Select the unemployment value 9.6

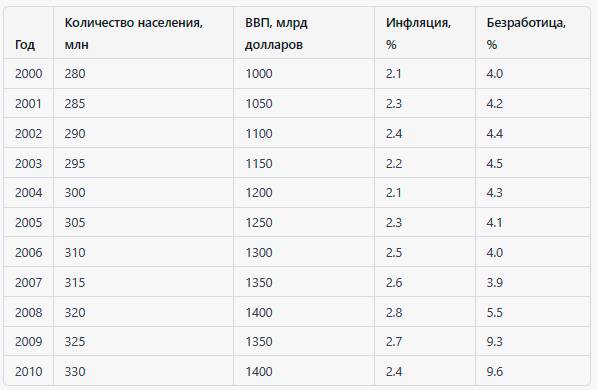click(x=494, y=371)
